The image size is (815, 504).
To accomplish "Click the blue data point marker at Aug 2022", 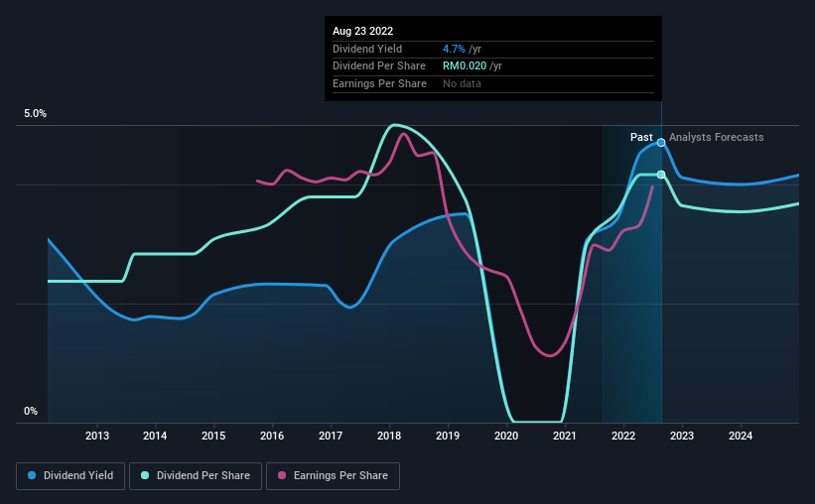I will point(661,142).
